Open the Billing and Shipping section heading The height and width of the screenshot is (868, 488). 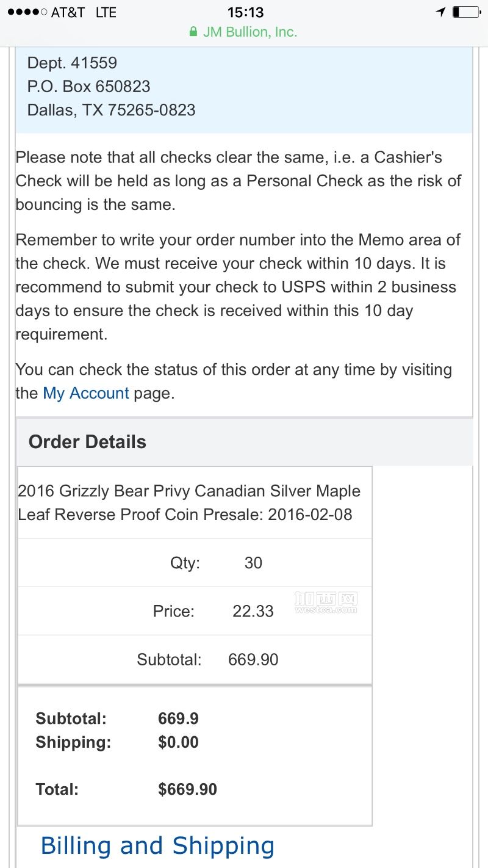coord(157,846)
